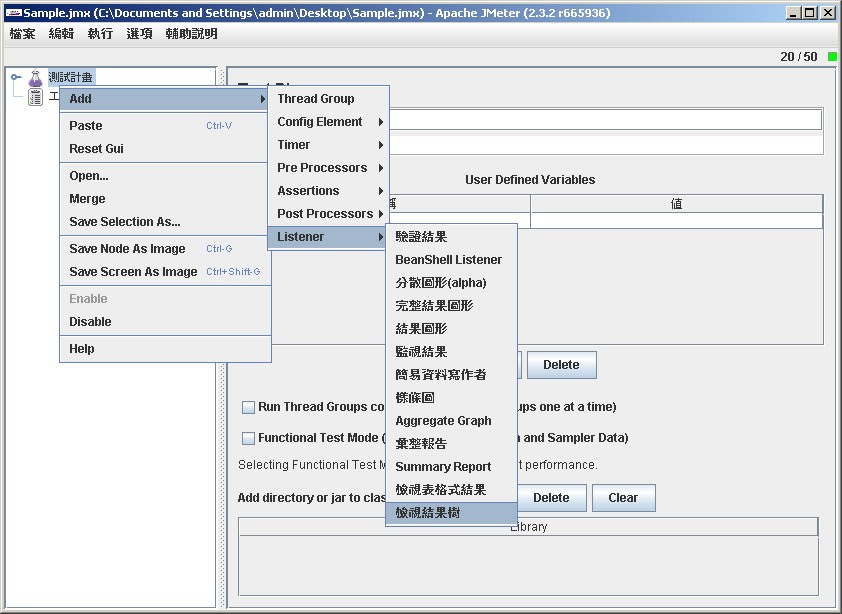
Task: Click the test plan name input field
Action: coord(605,120)
